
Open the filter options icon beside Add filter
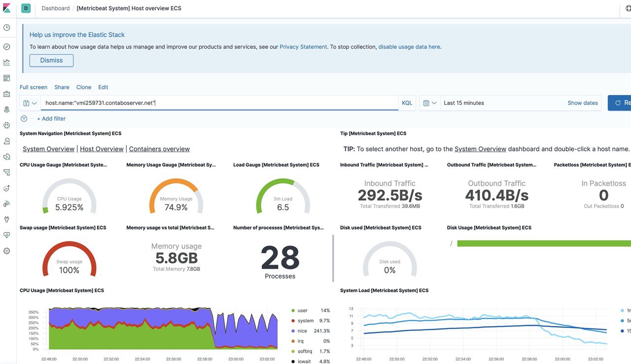(x=24, y=119)
